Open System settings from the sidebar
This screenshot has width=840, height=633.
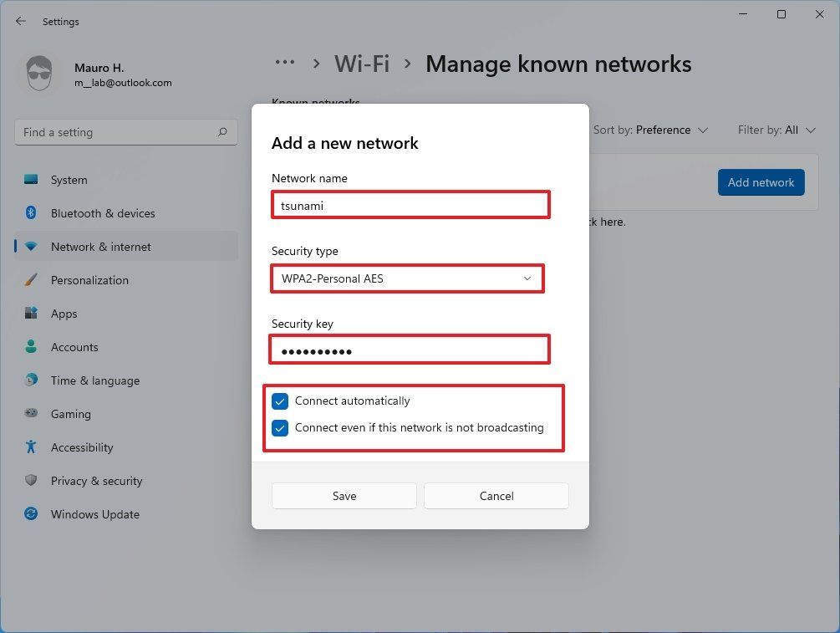tap(68, 180)
